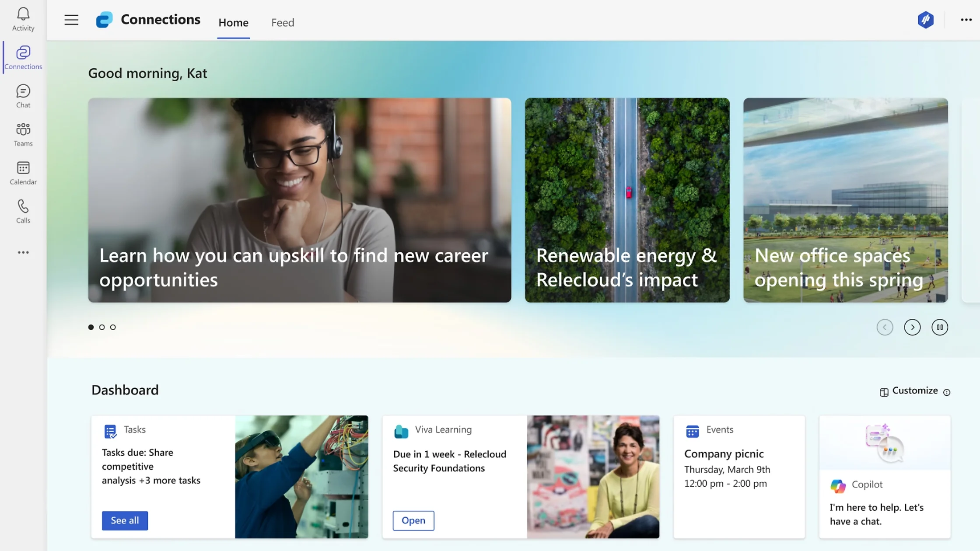Go to Teams in left rail
Viewport: 980px width, 551px height.
coord(23,134)
